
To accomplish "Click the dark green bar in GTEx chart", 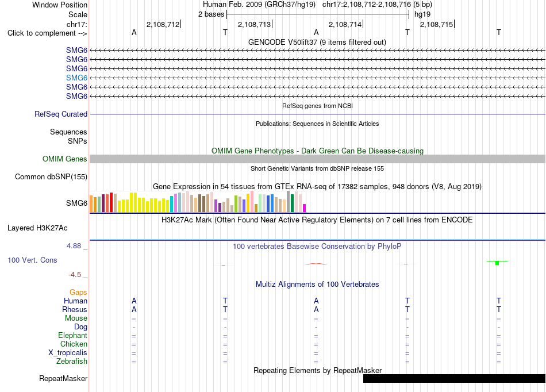I will pos(292,203).
